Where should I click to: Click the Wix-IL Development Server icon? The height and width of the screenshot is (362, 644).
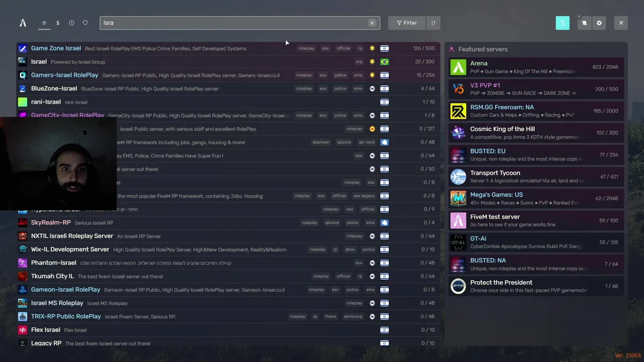tap(23, 249)
